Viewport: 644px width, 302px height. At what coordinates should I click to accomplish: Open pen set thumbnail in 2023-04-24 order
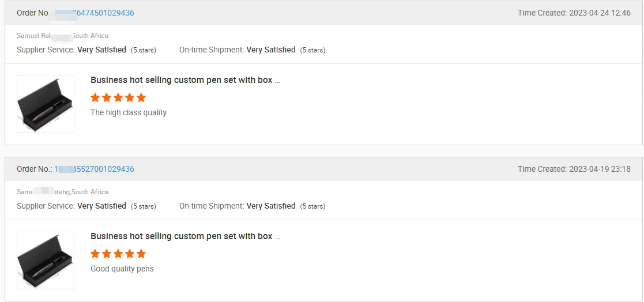coord(46,104)
